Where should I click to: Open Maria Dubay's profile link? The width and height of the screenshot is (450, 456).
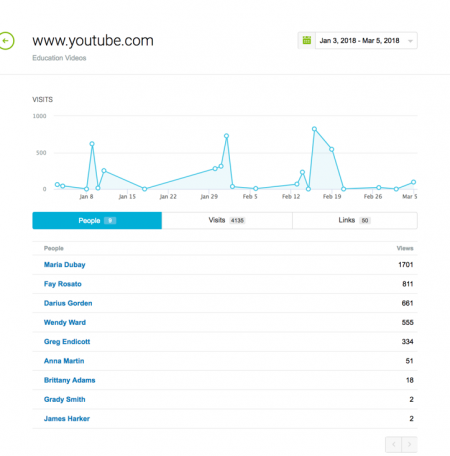[x=65, y=265]
